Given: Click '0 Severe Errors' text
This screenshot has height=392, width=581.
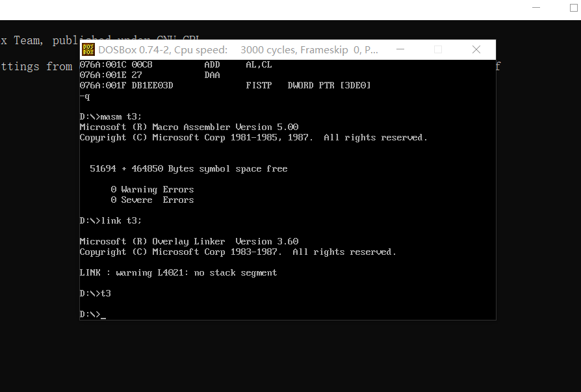Looking at the screenshot, I should click(152, 200).
